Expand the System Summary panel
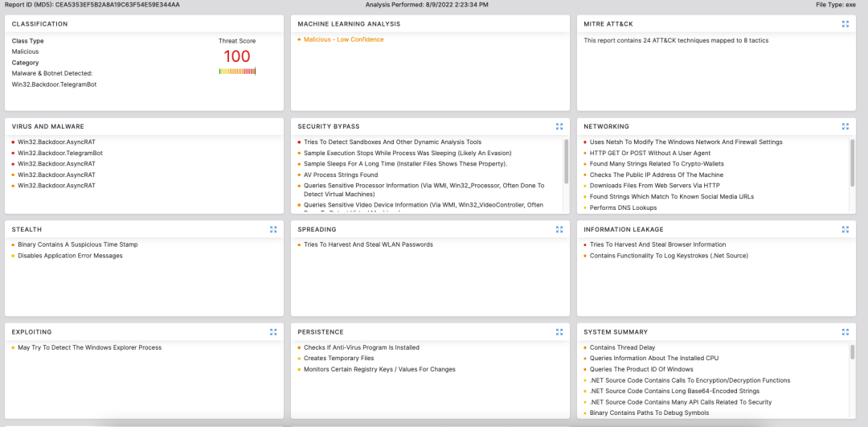This screenshot has height=427, width=868. click(845, 331)
